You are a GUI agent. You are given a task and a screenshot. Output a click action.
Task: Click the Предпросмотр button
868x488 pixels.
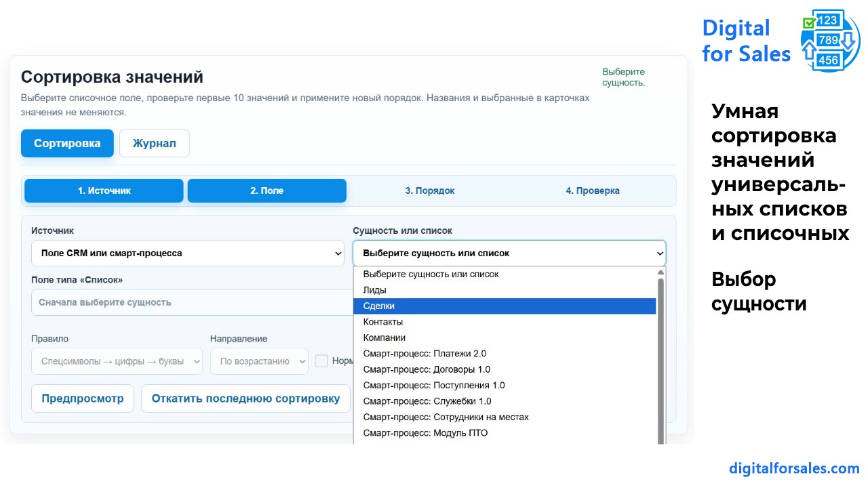coord(83,399)
